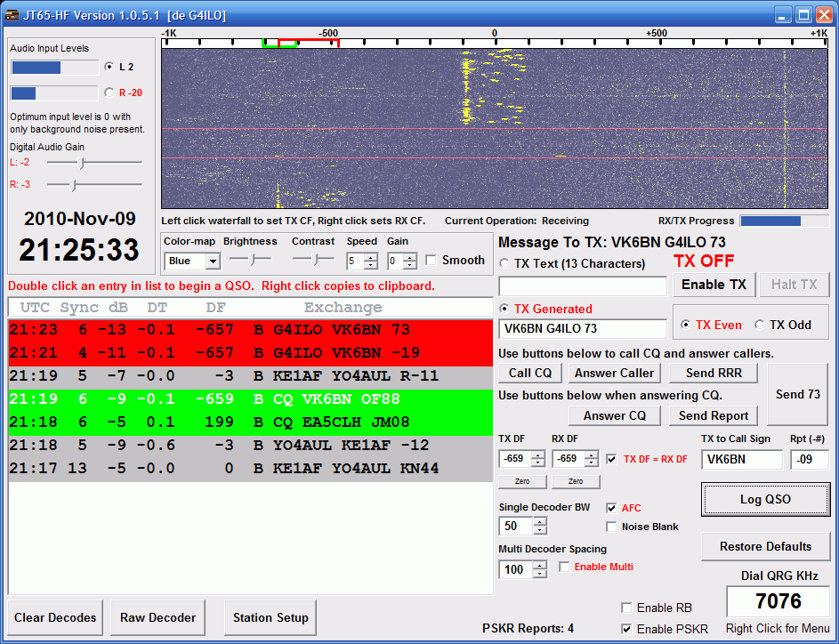Increase waterfall Speed with up arrow

[371, 257]
